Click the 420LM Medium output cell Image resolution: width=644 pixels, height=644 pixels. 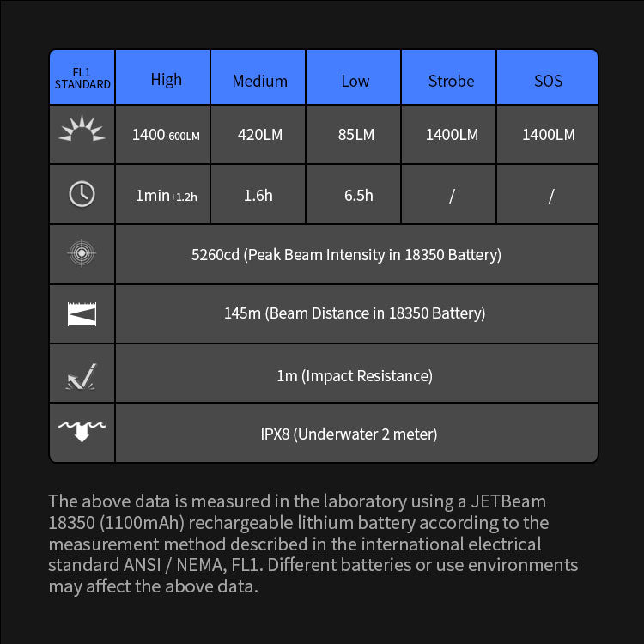259,135
